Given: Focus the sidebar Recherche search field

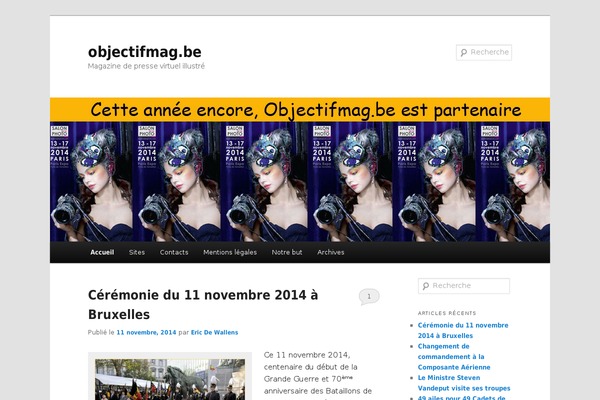Looking at the screenshot, I should click(464, 286).
